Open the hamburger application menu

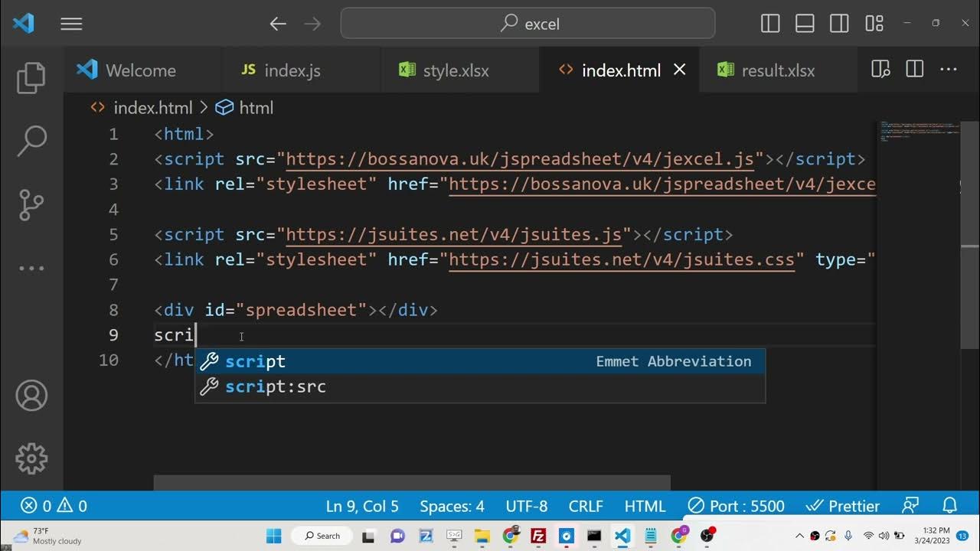71,24
